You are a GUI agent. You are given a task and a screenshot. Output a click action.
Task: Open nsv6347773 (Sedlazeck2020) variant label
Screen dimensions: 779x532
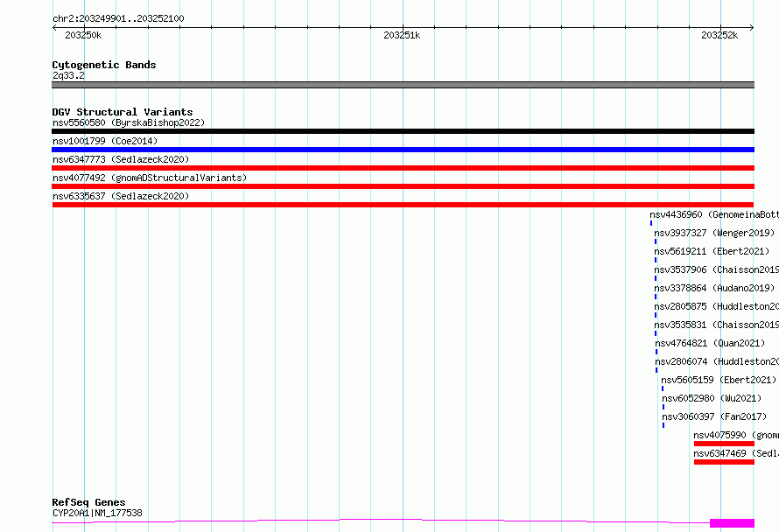(121, 159)
